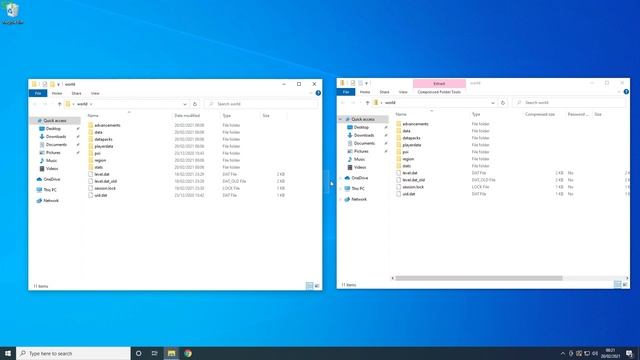Show hidden tray icons chevron
Viewport: 640px width, 360px height.
pyautogui.click(x=563, y=353)
